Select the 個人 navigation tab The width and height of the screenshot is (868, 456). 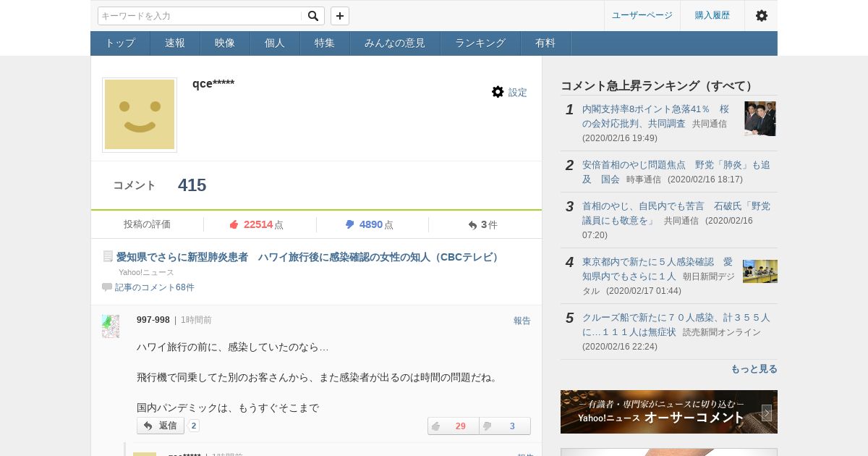coord(275,43)
